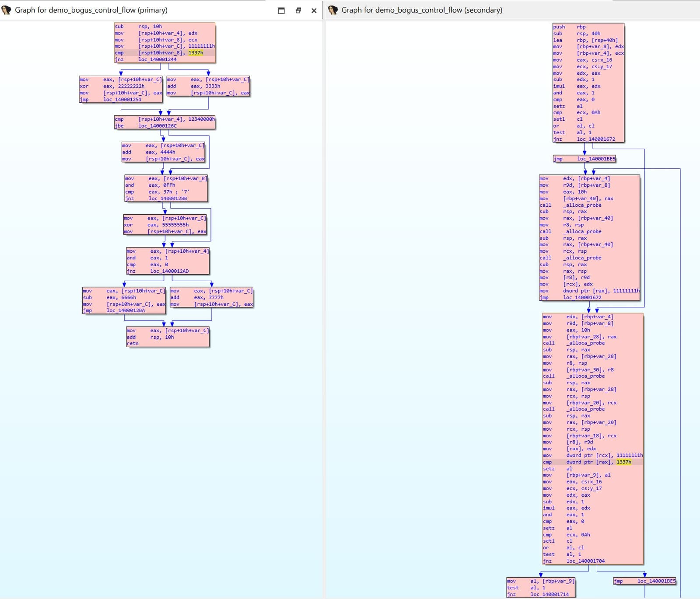Click 'mov dword ptr [rax], 11111111h' line
The image size is (700, 599).
590,291
